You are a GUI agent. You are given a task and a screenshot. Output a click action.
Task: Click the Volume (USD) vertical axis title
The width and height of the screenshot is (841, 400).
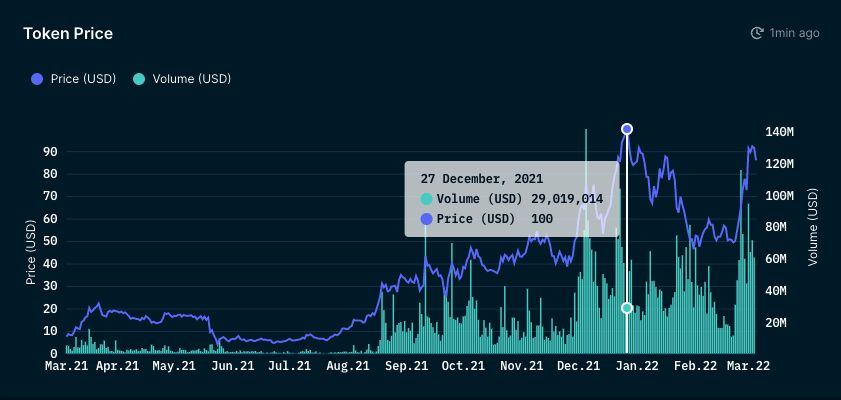tap(813, 226)
